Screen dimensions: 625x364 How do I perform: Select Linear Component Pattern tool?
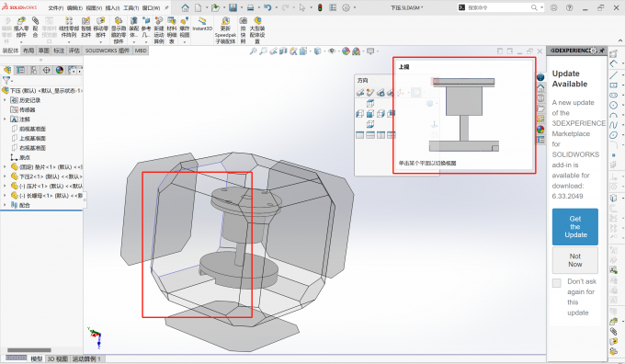coord(69,27)
